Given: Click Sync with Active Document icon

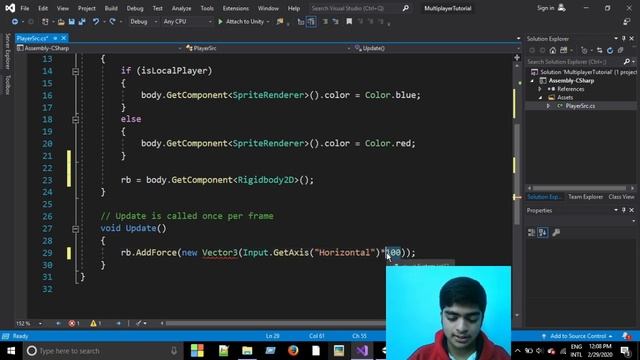Looking at the screenshot, I should coord(599,51).
